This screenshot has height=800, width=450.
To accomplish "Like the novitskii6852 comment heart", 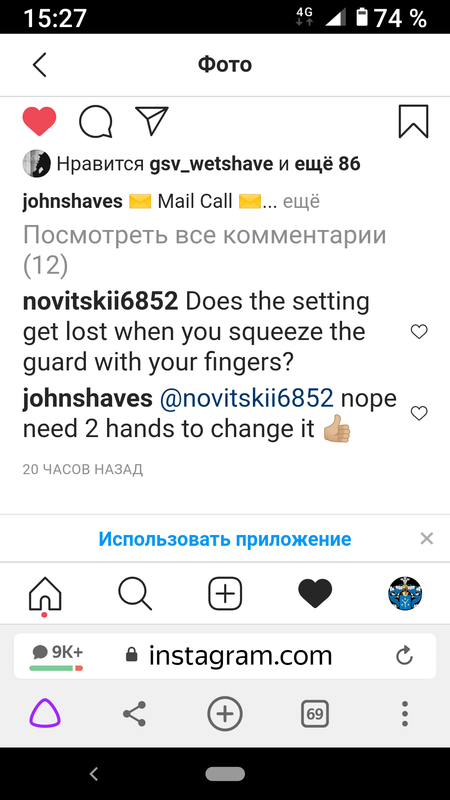I will [x=419, y=332].
